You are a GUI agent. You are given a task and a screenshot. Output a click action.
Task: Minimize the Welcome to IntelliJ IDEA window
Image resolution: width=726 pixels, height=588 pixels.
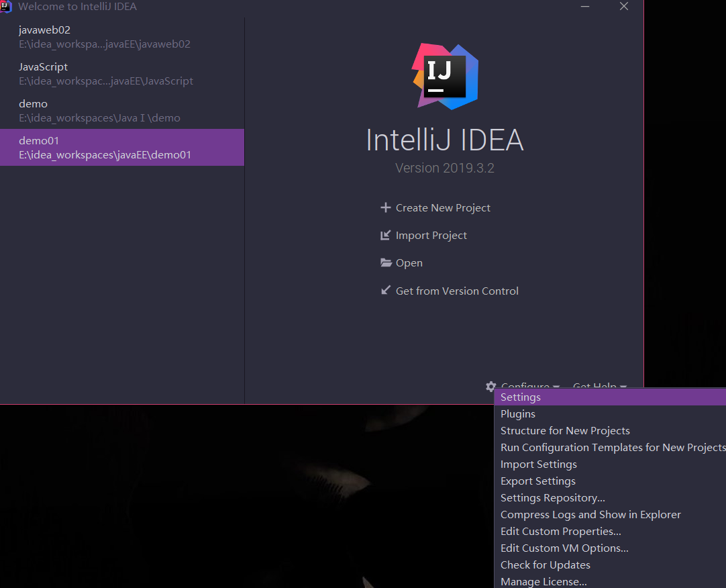(585, 7)
